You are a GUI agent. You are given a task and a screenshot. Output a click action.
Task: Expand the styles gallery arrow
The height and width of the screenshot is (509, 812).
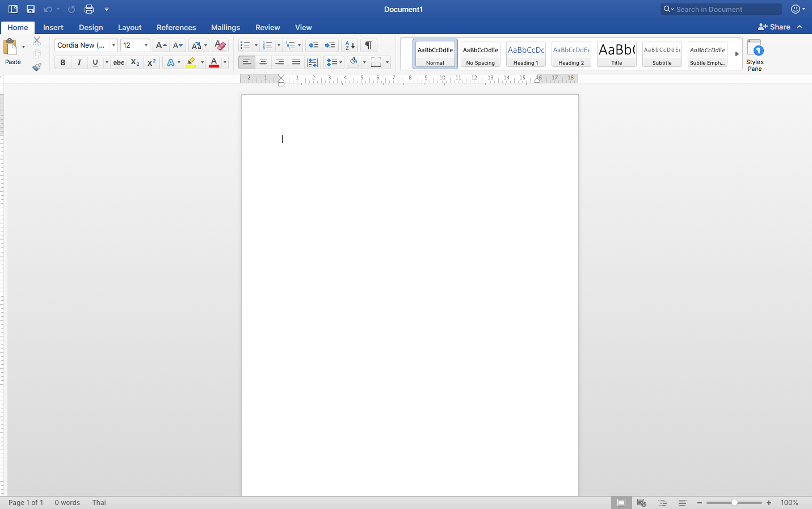click(737, 54)
